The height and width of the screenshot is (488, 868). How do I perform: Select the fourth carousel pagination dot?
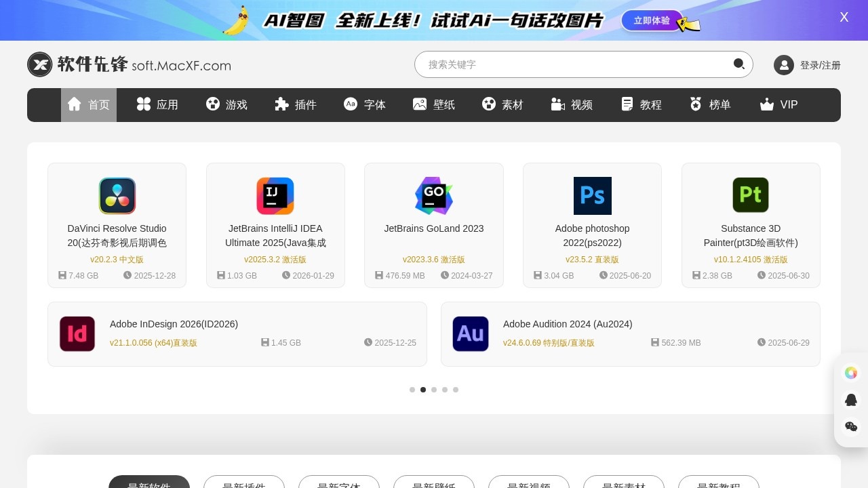click(x=445, y=390)
